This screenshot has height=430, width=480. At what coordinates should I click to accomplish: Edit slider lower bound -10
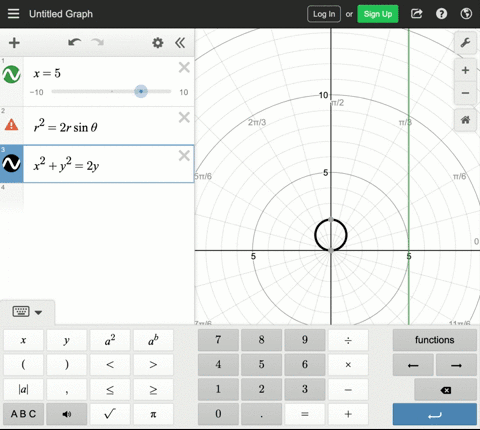pos(36,92)
